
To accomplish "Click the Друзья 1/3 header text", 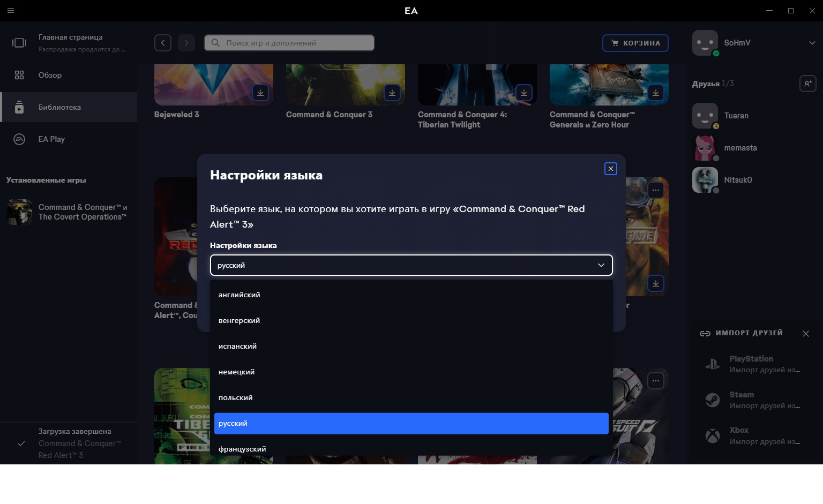I will tap(713, 84).
